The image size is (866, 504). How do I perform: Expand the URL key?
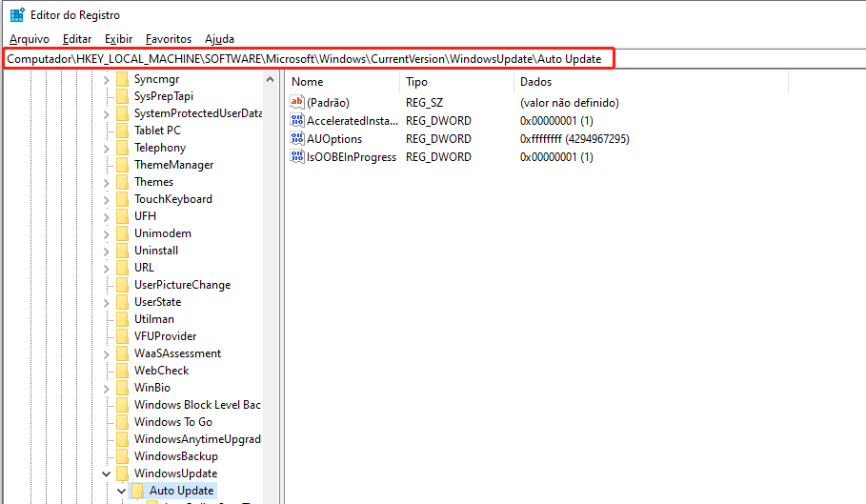[x=106, y=269]
